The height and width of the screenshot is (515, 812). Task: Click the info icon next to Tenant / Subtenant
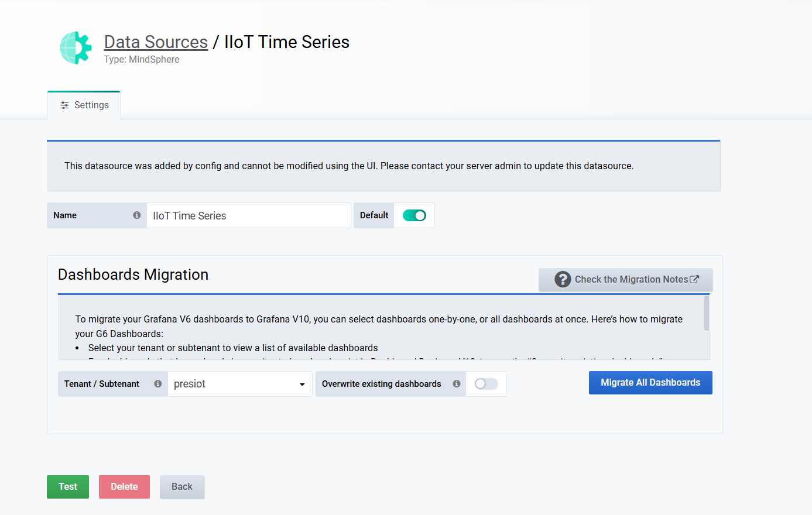(x=158, y=384)
